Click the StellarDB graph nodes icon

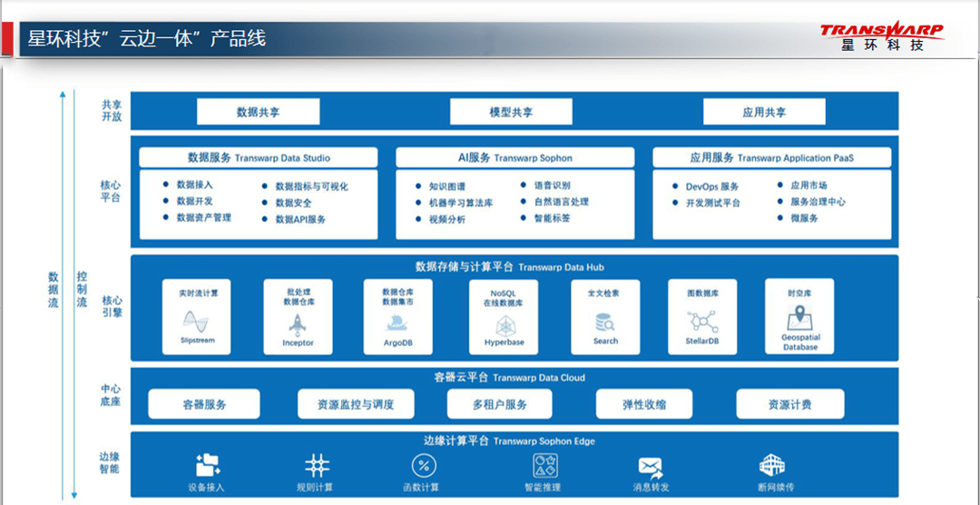click(701, 322)
